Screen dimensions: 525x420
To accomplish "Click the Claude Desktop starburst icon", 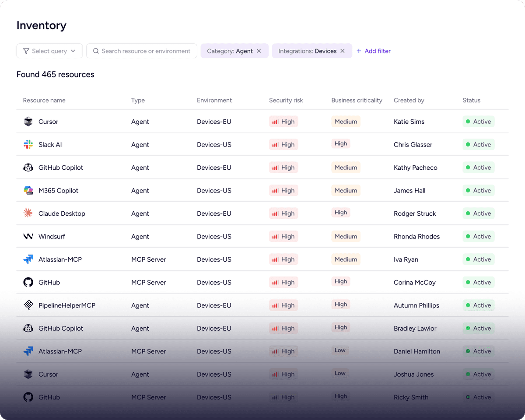I will pos(28,213).
